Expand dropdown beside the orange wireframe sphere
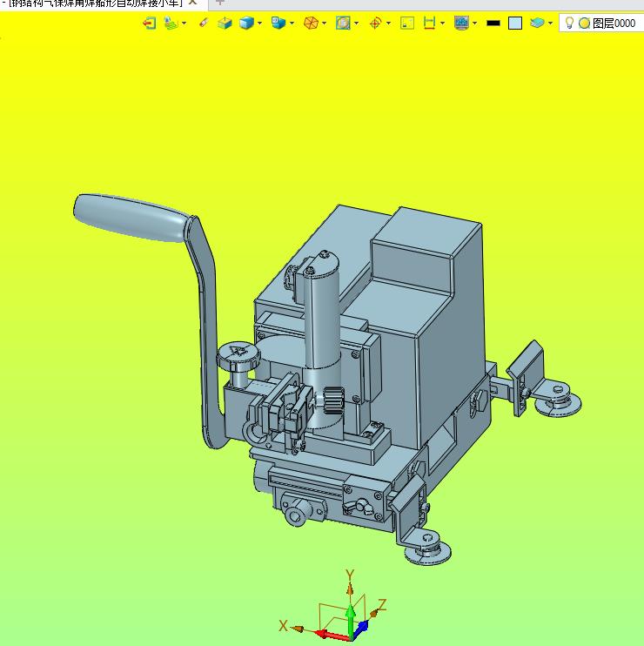Screen dimensions: 644x646 point(324,23)
